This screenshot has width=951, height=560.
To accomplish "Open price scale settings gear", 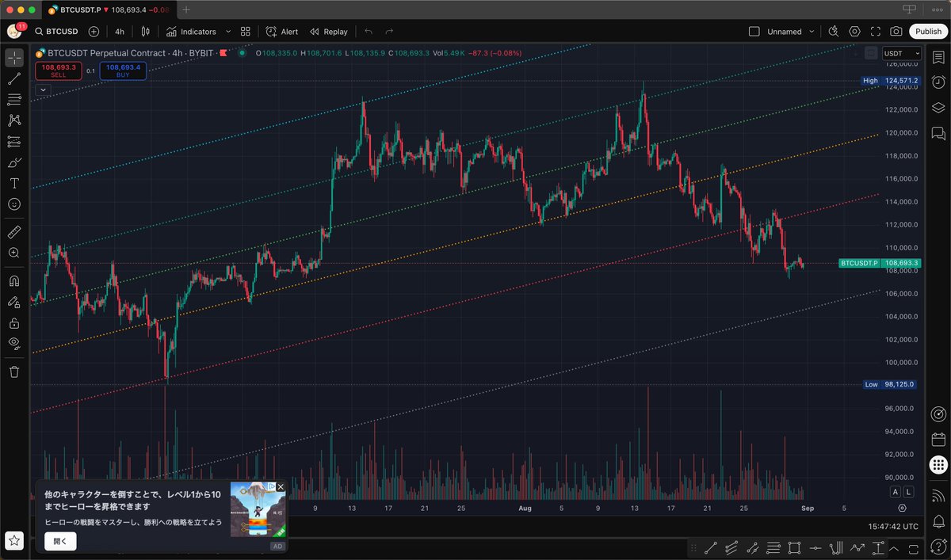I will pos(903,508).
